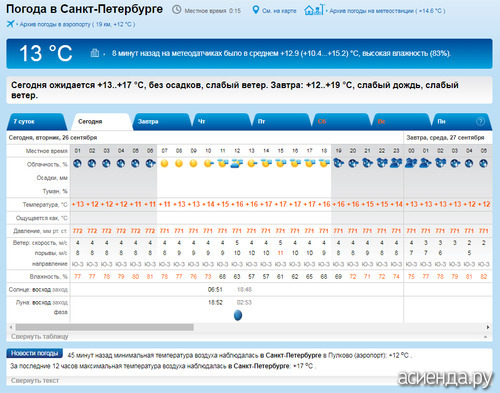The width and height of the screenshot is (500, 393).
Task: Open См. на карте link
Action: (279, 11)
